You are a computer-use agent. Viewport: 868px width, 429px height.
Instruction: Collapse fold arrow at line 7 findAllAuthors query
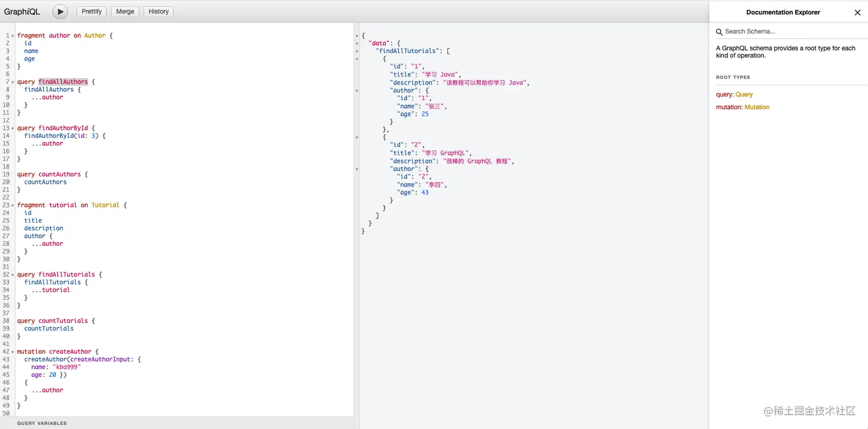[x=13, y=82]
